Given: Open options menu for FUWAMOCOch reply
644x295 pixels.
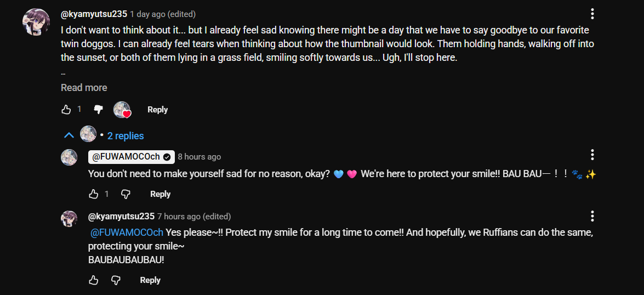Looking at the screenshot, I should (x=592, y=155).
